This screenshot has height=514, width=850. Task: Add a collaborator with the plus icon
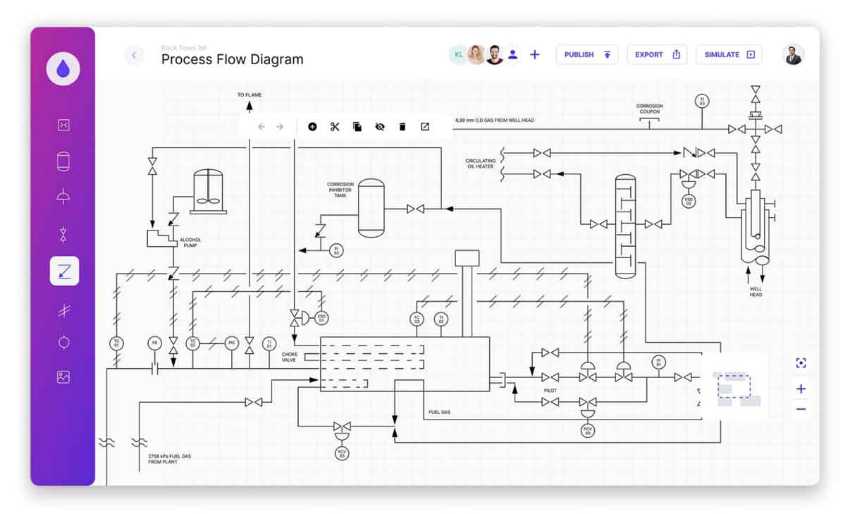click(x=535, y=55)
